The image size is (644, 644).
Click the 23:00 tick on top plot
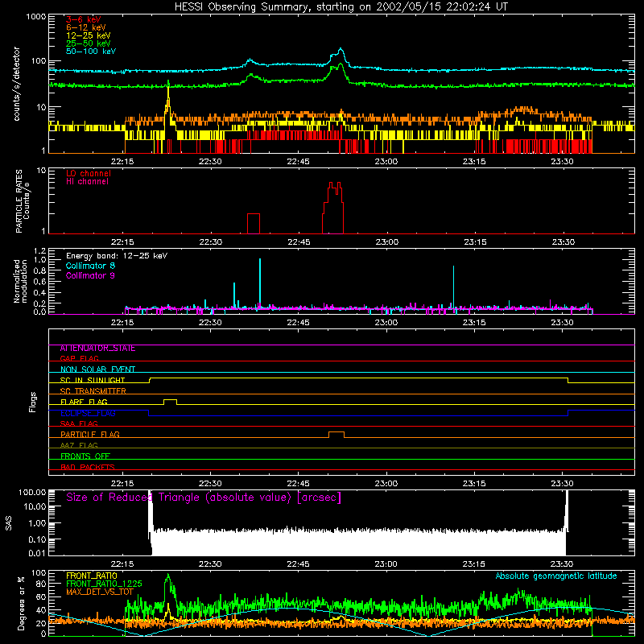coord(386,161)
